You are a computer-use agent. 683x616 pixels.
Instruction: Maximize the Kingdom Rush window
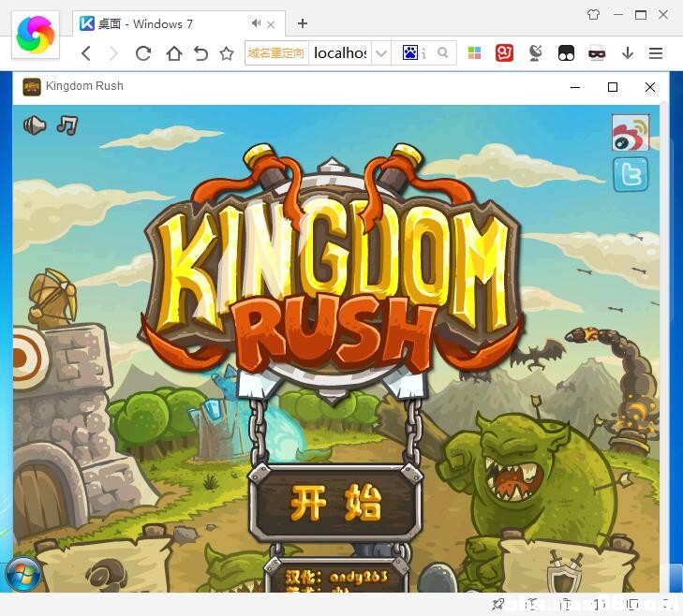(x=613, y=87)
